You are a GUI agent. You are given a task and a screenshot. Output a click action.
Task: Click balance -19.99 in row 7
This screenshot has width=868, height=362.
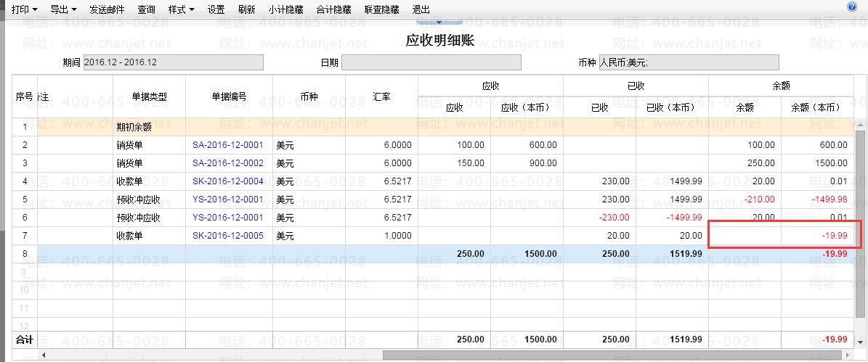click(x=835, y=236)
